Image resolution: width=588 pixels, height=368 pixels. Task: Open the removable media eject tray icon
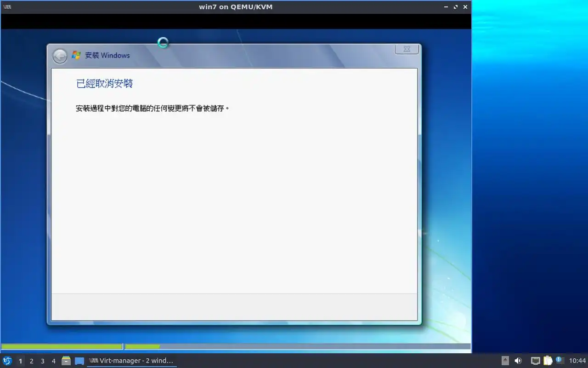coord(505,361)
